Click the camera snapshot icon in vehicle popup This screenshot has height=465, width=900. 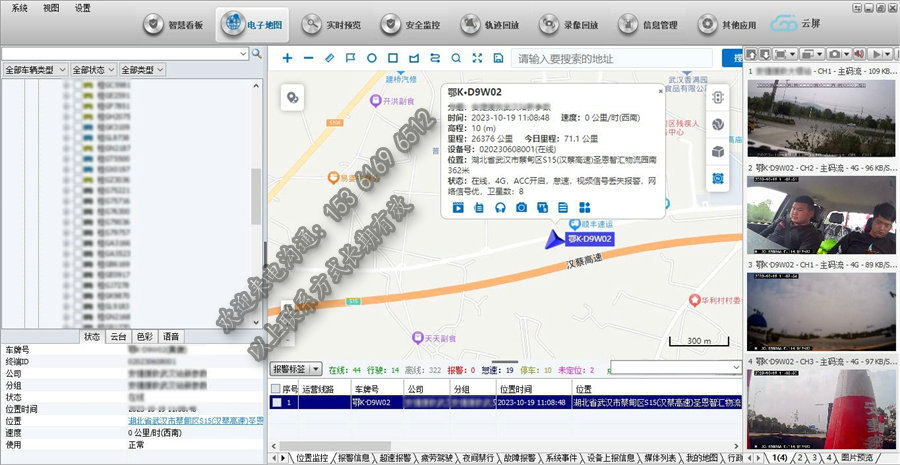pos(521,208)
